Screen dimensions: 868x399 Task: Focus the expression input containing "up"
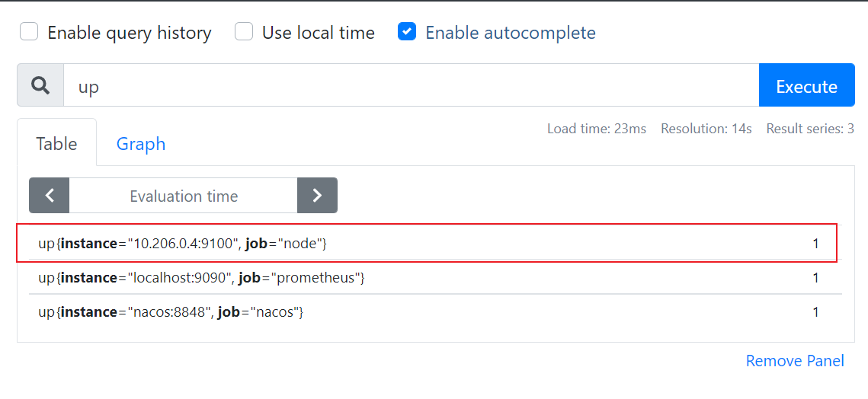click(411, 85)
